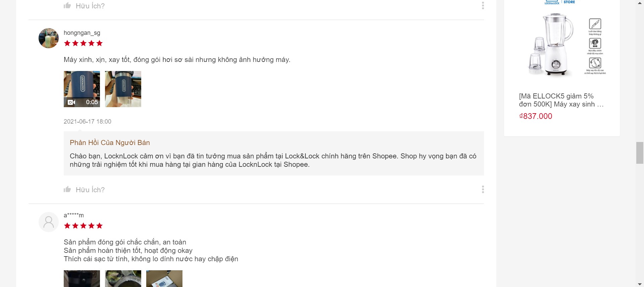Click thumbs-up icon on the topmost review
Image resolution: width=644 pixels, height=287 pixels.
pos(67,6)
